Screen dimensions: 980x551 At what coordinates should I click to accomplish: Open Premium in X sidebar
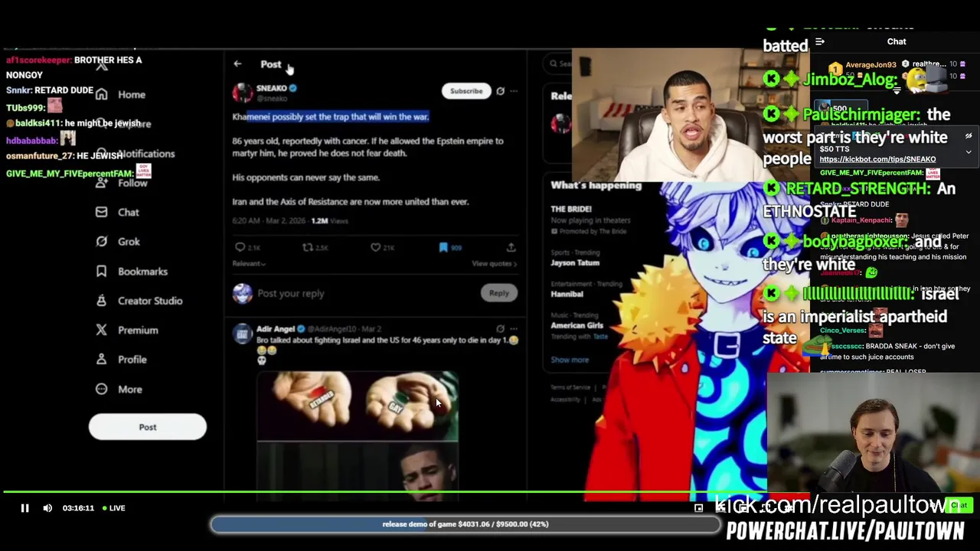[x=138, y=331]
